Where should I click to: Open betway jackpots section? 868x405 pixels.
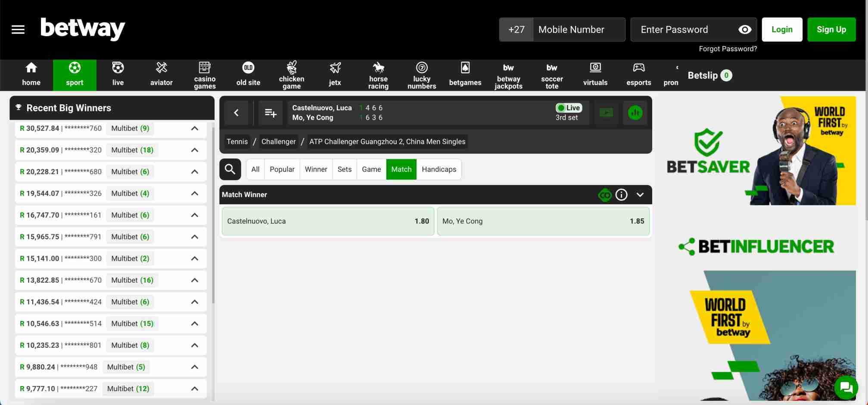[508, 75]
